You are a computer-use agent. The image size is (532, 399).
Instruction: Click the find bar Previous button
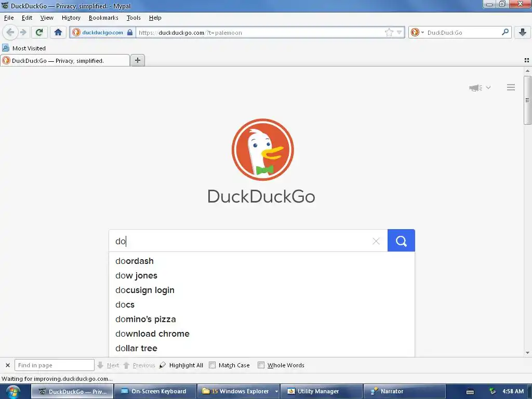(x=139, y=365)
